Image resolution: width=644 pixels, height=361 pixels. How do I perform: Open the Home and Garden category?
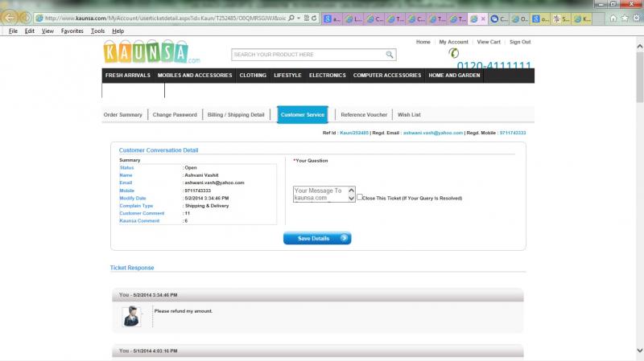pos(454,76)
